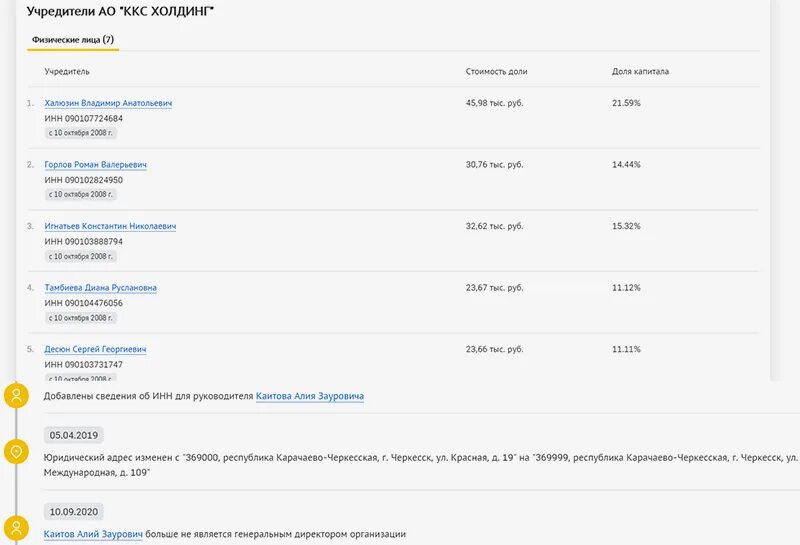
Task: Click the ИНН 090103888794 text for Игнатьев
Action: (84, 241)
